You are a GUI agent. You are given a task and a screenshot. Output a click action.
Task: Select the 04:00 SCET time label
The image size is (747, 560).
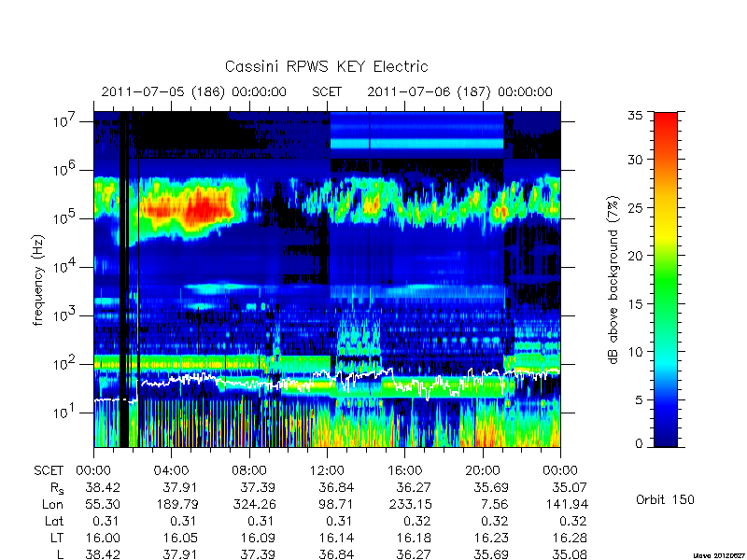click(x=171, y=471)
